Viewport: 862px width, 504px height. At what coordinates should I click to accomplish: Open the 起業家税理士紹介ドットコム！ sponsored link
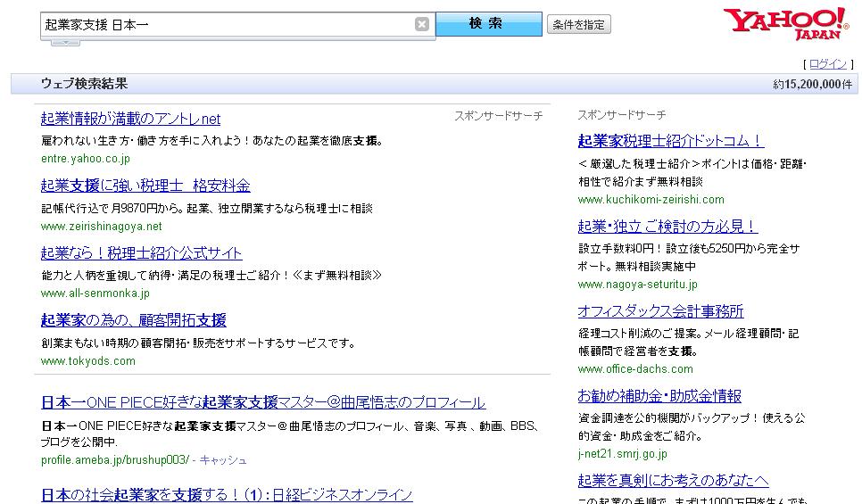[671, 141]
